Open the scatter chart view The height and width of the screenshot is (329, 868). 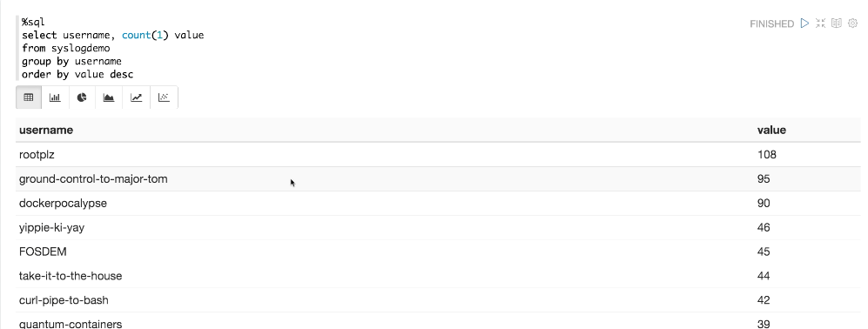[164, 97]
